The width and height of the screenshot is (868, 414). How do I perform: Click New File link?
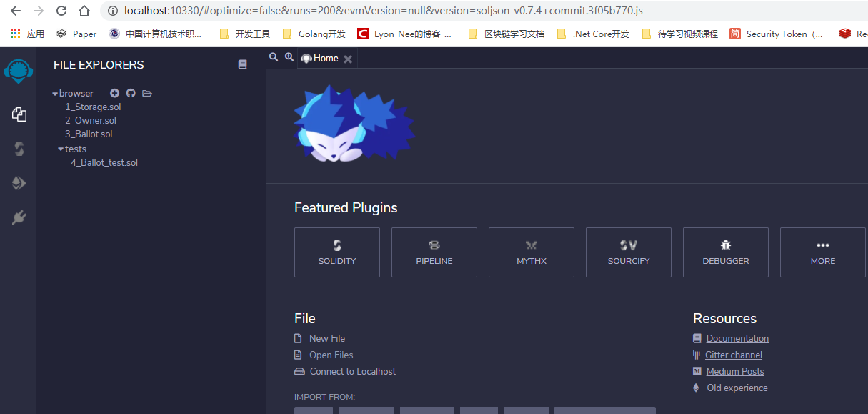pos(327,339)
